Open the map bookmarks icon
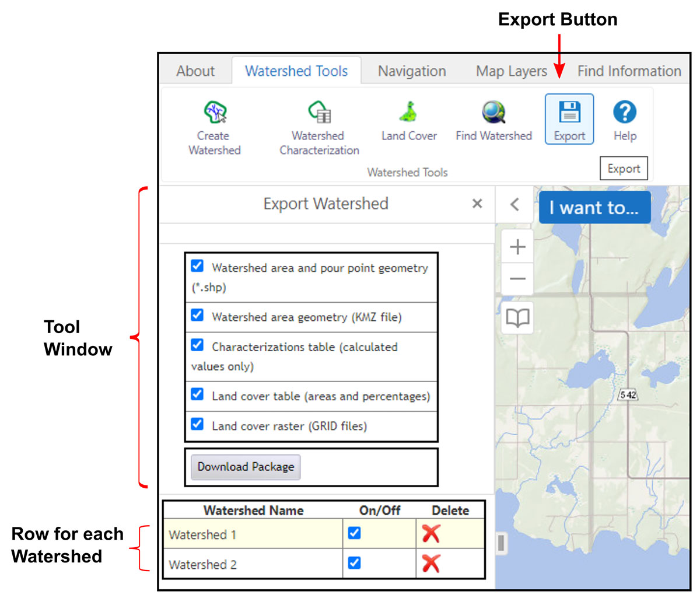The height and width of the screenshot is (598, 700). (x=516, y=318)
